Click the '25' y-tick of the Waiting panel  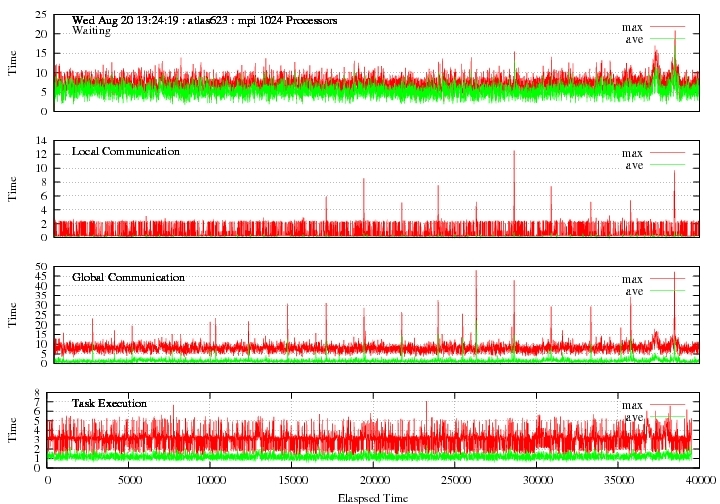[x=41, y=15]
